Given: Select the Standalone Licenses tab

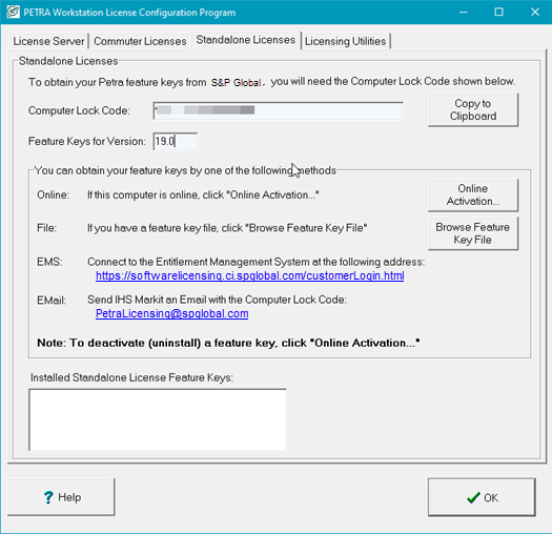Looking at the screenshot, I should pos(245,40).
